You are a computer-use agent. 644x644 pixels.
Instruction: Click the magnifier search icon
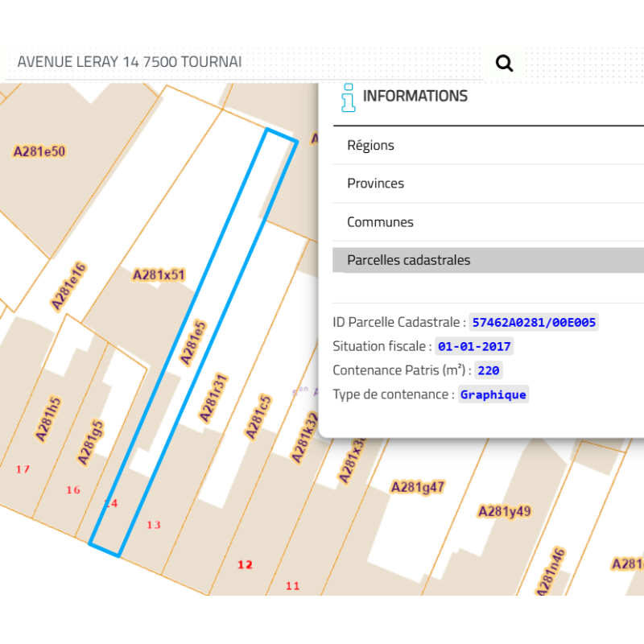[x=504, y=63]
